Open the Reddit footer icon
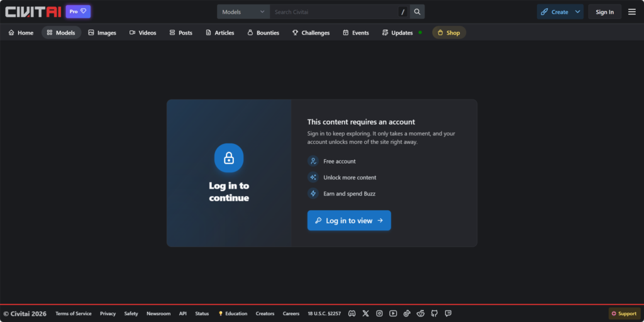Viewport: 644px width, 322px height. [420, 313]
